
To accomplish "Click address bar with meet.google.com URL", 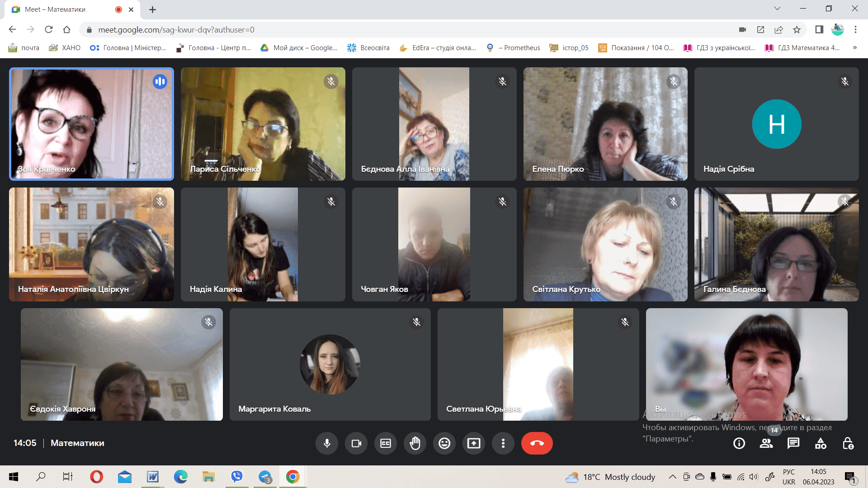I will 407,29.
